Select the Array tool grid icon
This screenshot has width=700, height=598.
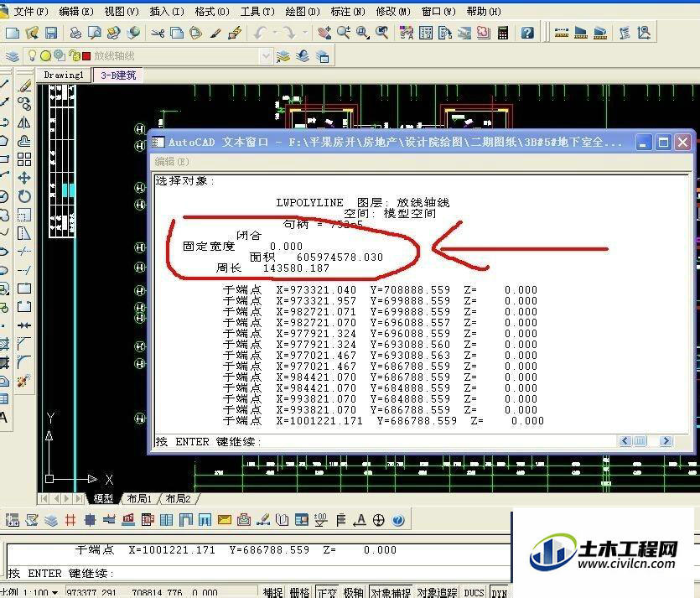click(24, 159)
